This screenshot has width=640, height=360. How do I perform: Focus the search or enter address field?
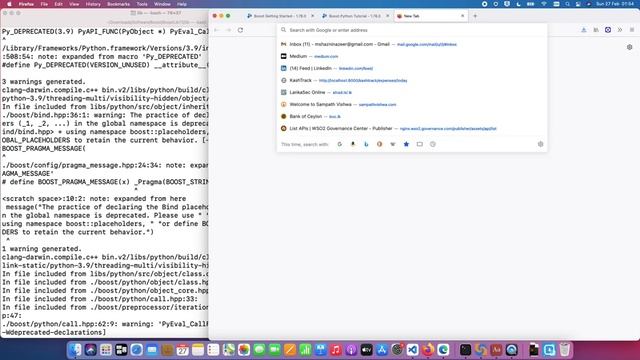pos(412,30)
